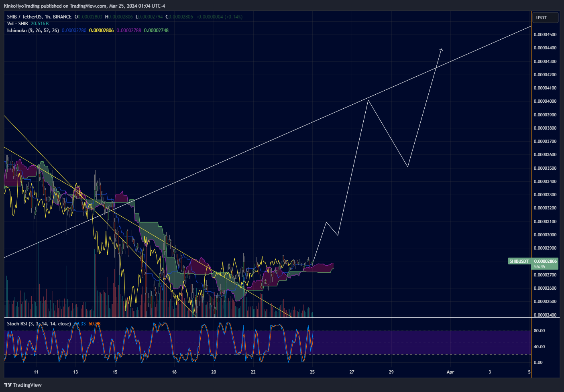Click the 0.00003200 price axis label
Screen dimensions: 564x392
pyautogui.click(x=545, y=208)
